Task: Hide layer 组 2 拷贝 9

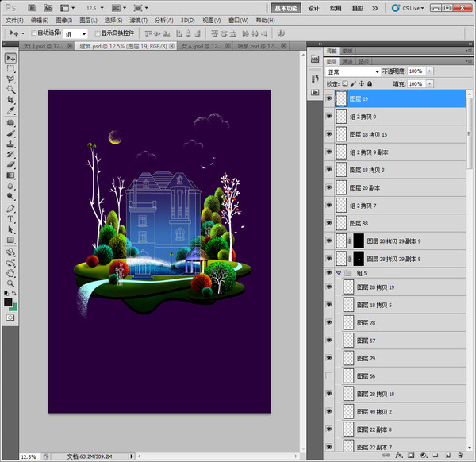Action: [x=329, y=117]
